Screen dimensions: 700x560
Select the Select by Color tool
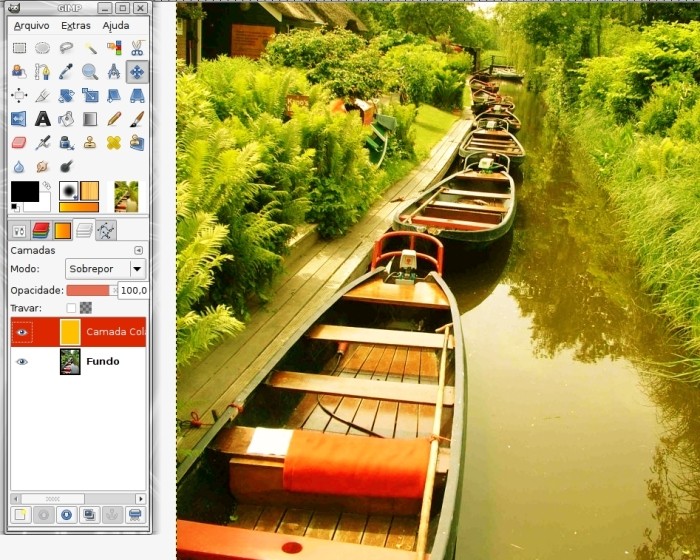114,48
